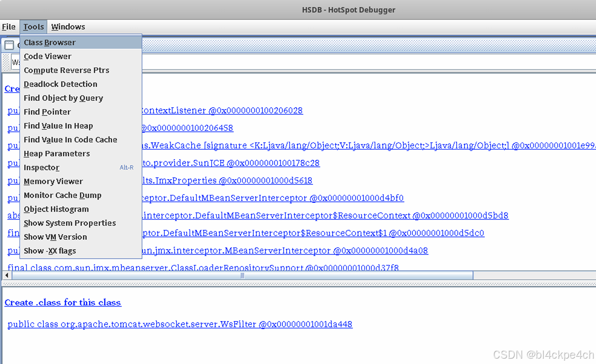Click the horizontal scrollbar thumb
The height and width of the screenshot is (364, 596).
click(242, 275)
